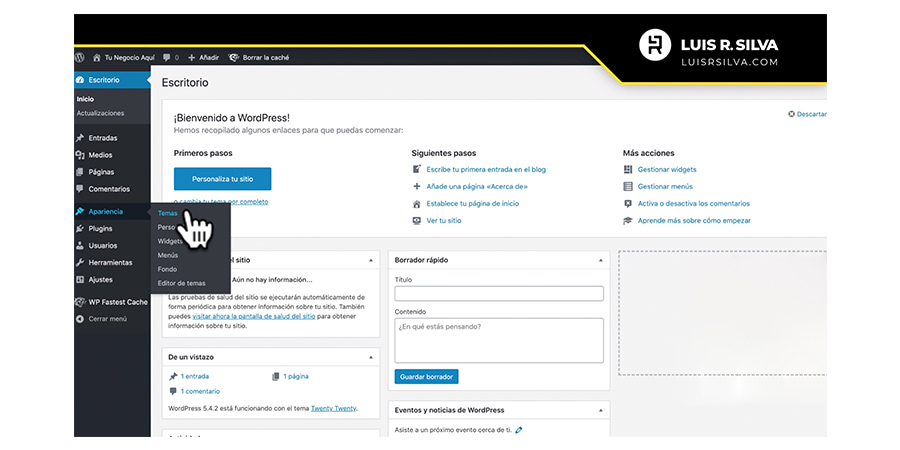The image size is (900, 450).
Task: Open Widgets in Apariencia flyout
Action: [x=170, y=241]
